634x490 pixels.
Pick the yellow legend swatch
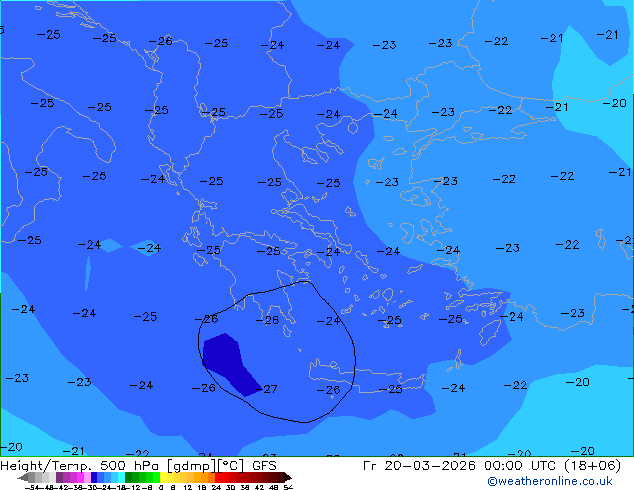[163, 477]
